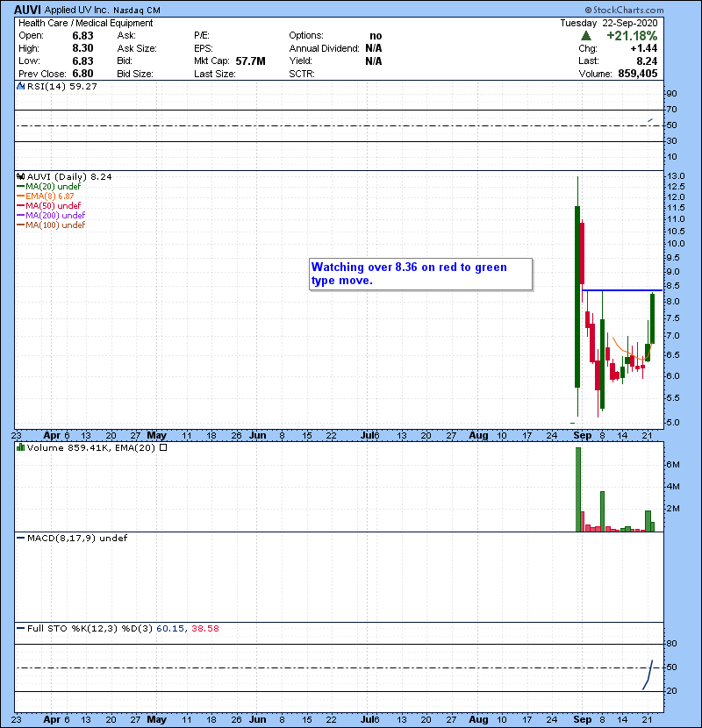Click the 6M volume axis label
702x728 pixels.
point(673,465)
